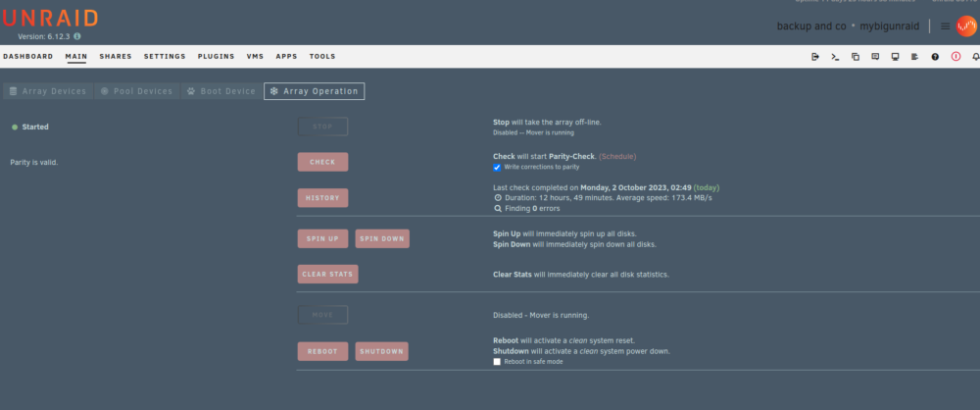The image size is (980, 410).
Task: Click the SPIN DOWN button
Action: 382,238
